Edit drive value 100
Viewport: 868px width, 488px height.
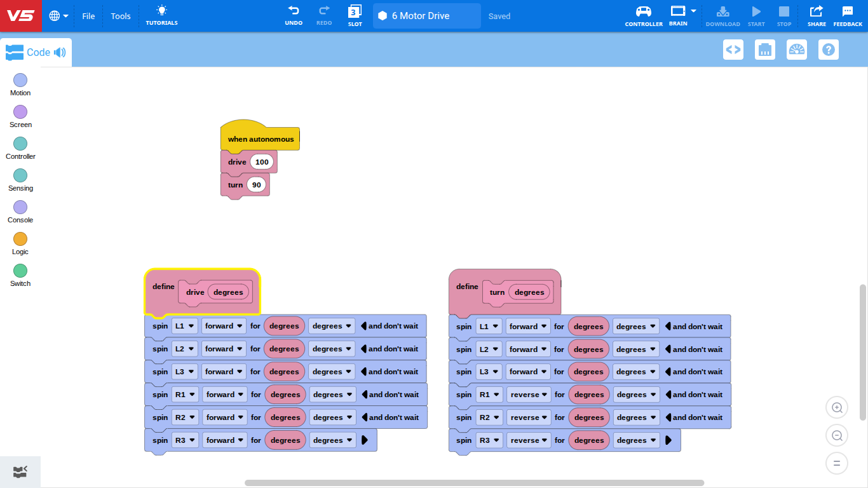(x=262, y=162)
